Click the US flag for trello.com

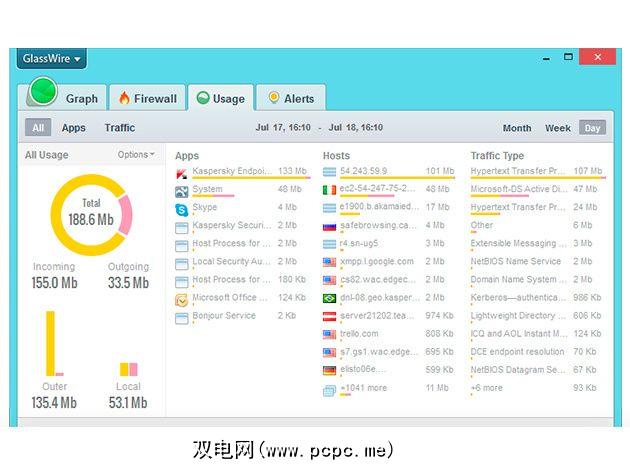point(329,334)
